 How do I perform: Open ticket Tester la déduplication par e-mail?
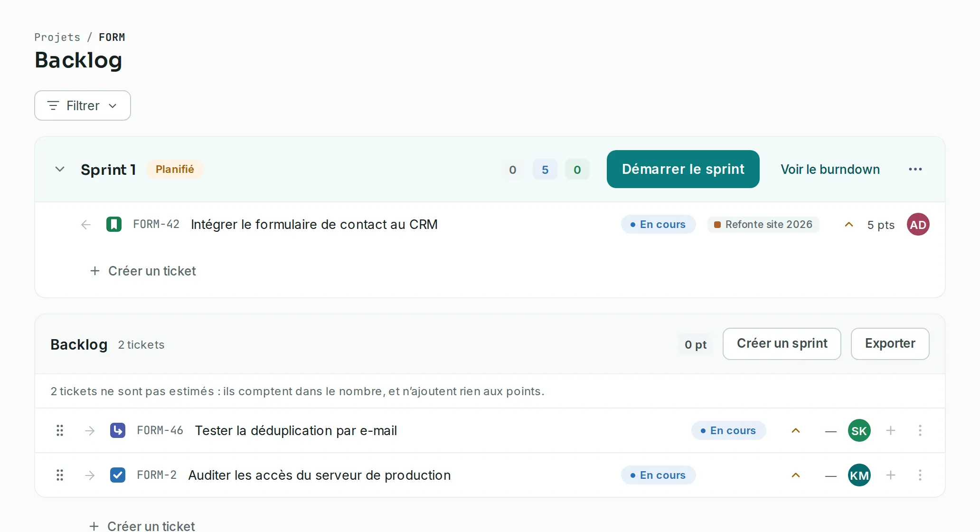pos(296,430)
